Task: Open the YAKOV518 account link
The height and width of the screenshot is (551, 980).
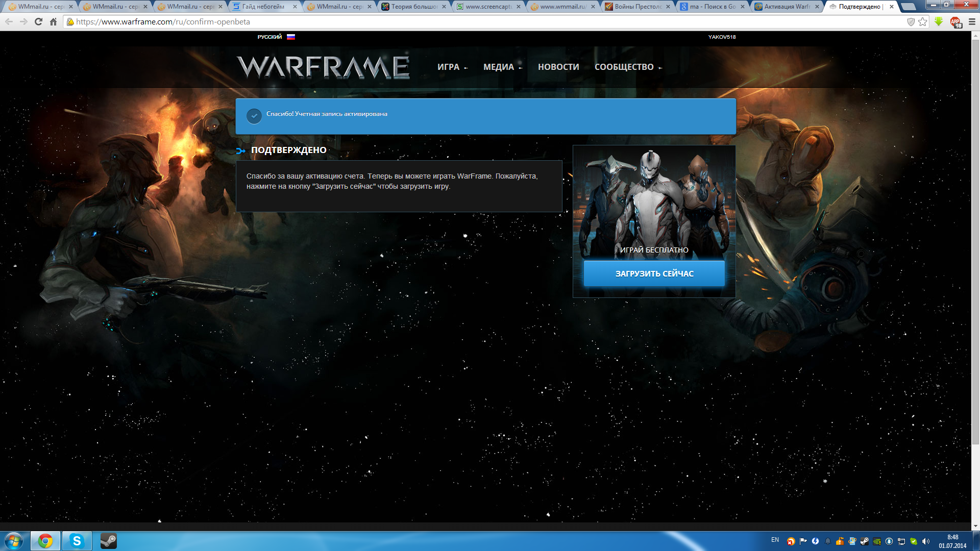Action: point(722,37)
